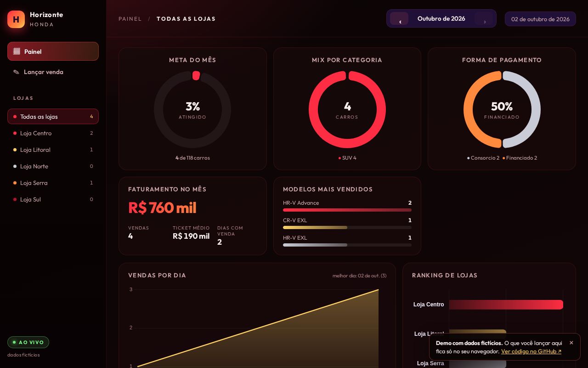Click the Outubro de 2026 month label
The height and width of the screenshot is (368, 588).
pos(441,18)
